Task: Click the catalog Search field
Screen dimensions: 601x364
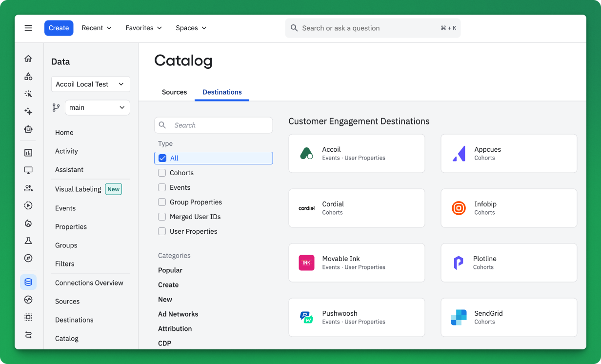Action: (213, 125)
